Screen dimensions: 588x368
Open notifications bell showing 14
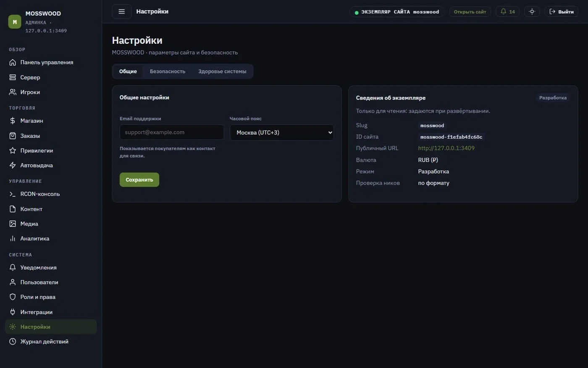pyautogui.click(x=507, y=12)
